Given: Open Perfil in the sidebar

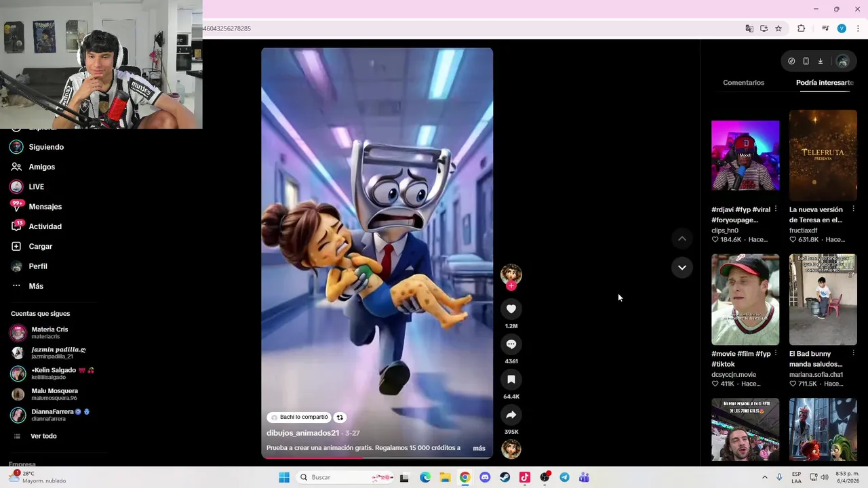Looking at the screenshot, I should 38,266.
